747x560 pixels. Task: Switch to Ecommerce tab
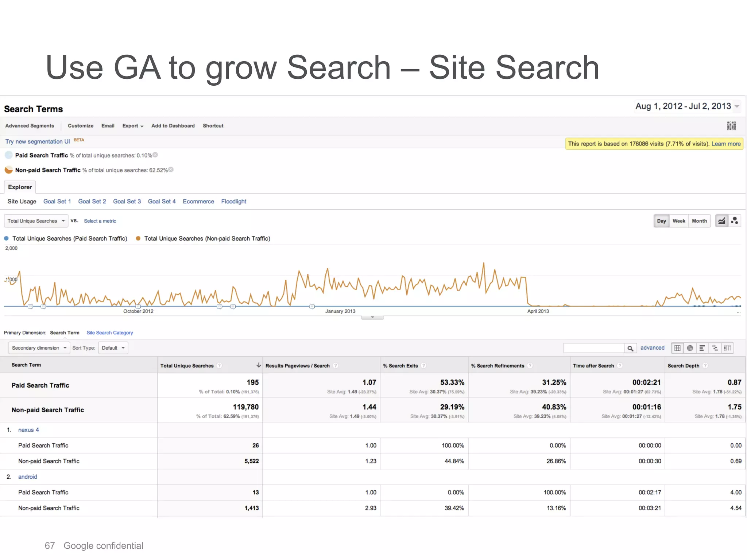click(198, 201)
